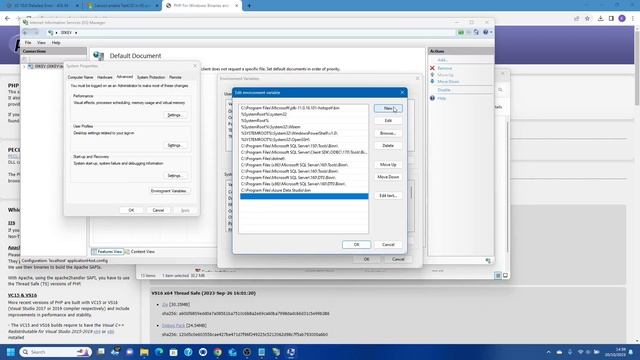Open a new browser tab with plus
Image resolution: width=640 pixels, height=360 pixels.
tap(249, 6)
